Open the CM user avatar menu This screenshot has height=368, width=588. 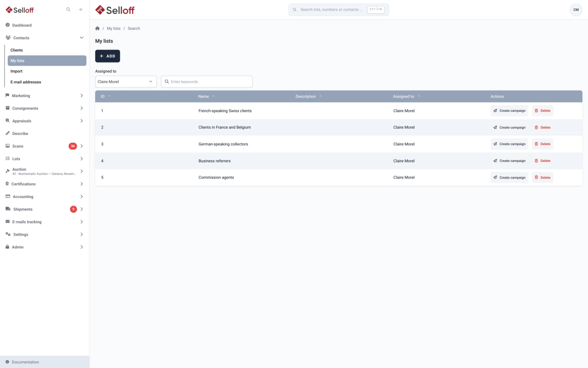[x=576, y=10]
